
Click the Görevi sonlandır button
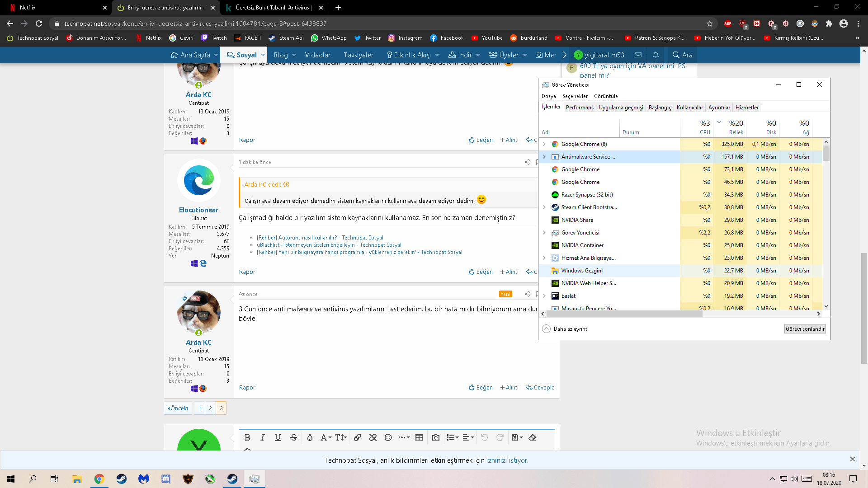(x=805, y=329)
